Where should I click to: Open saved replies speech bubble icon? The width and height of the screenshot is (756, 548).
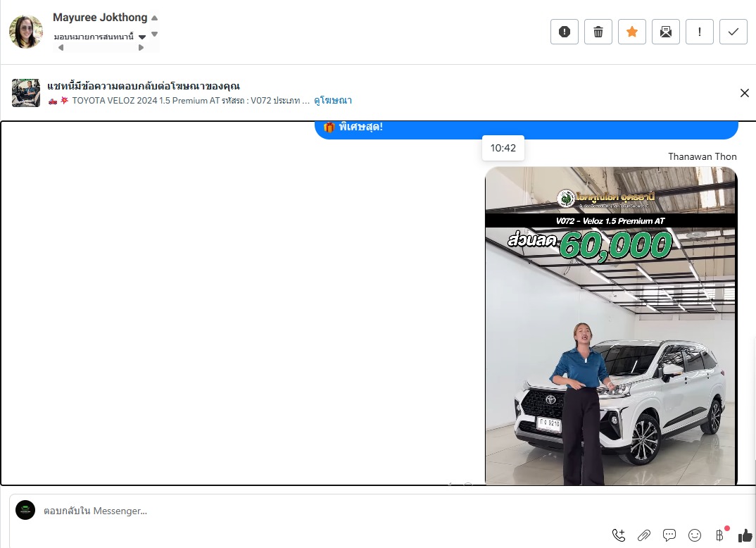click(669, 535)
